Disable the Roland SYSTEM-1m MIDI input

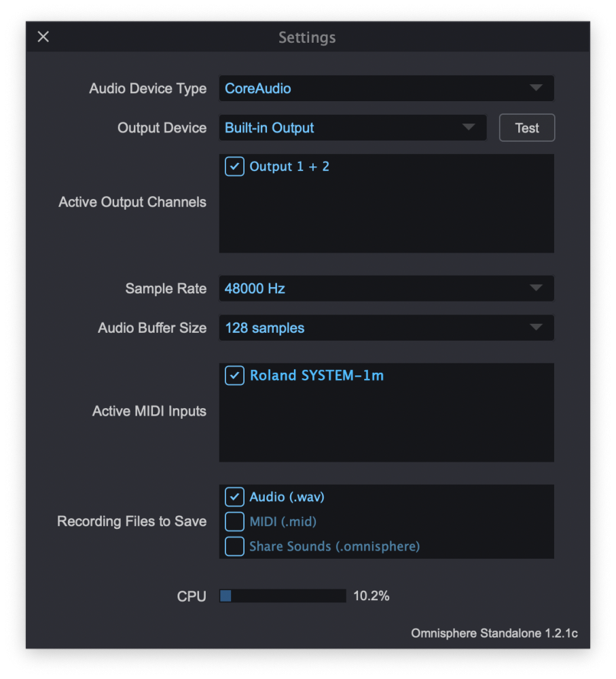coord(235,375)
